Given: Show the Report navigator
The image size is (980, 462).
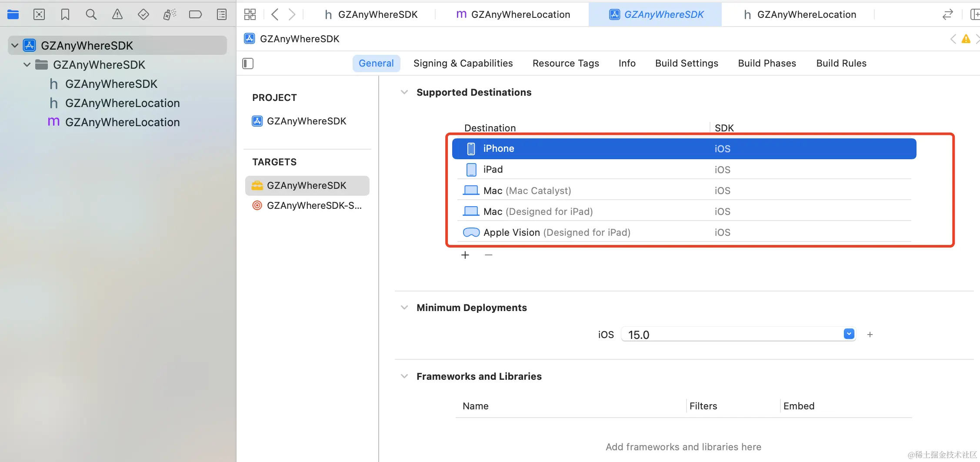Looking at the screenshot, I should tap(222, 14).
